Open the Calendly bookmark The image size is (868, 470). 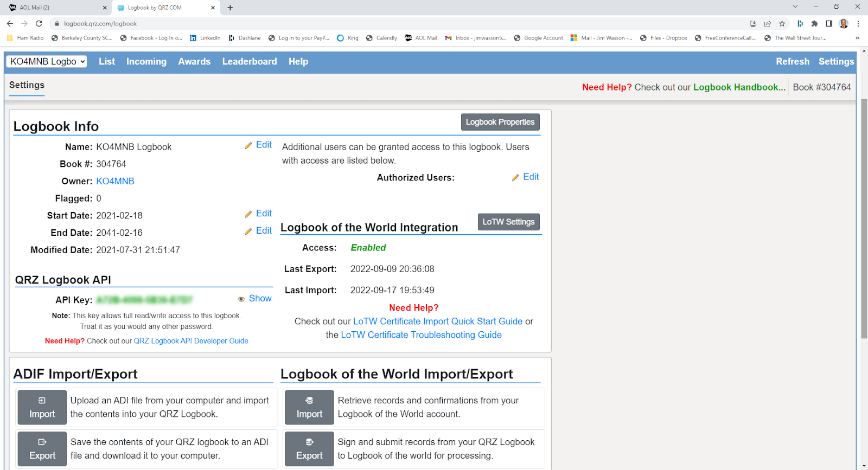tap(381, 38)
